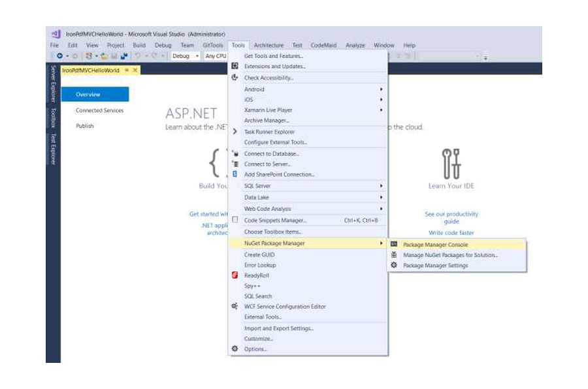The width and height of the screenshot is (588, 389).
Task: Click the Add SharePoint Connection icon
Action: coord(235,174)
